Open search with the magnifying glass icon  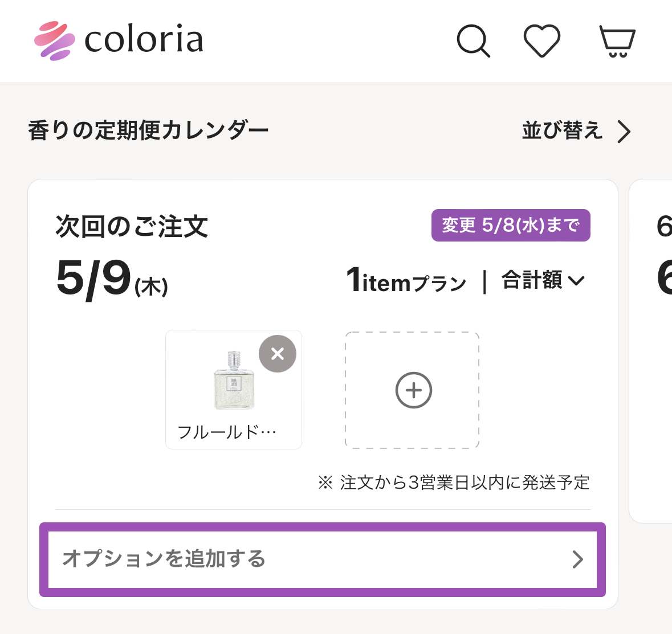tap(473, 41)
